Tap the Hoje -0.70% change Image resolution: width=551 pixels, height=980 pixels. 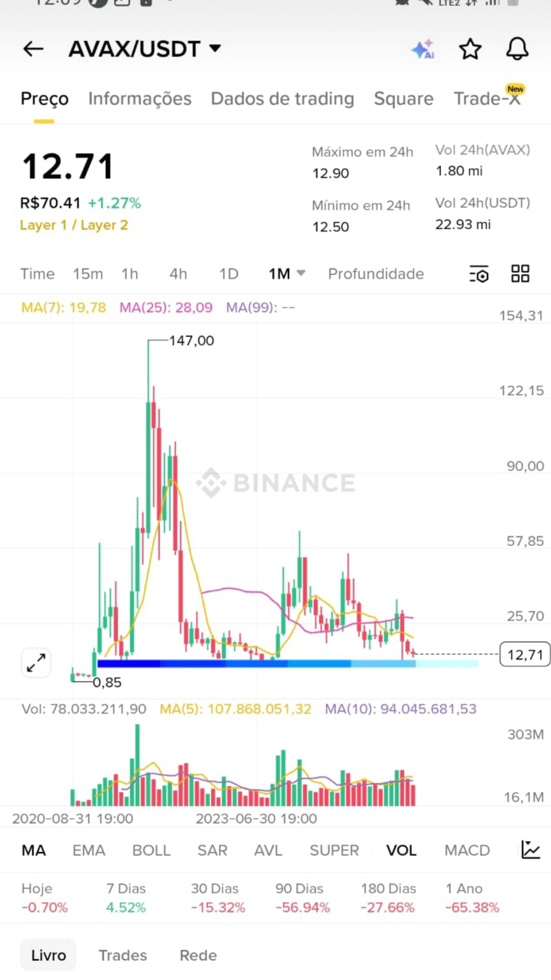point(44,898)
